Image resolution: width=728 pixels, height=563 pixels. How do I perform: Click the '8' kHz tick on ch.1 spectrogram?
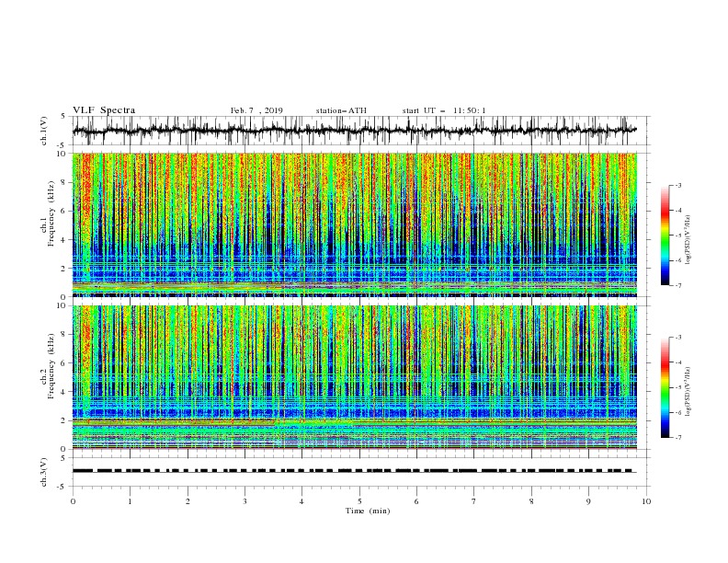[x=64, y=182]
